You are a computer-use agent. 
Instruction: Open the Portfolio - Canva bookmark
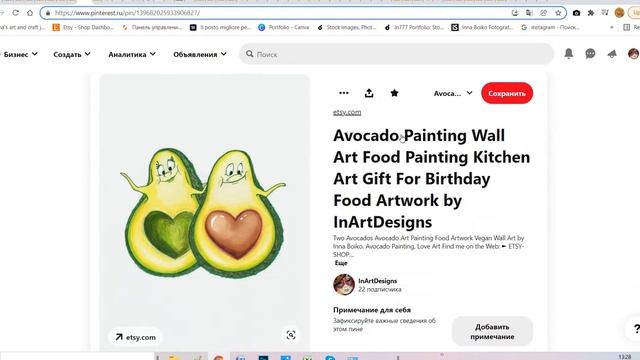click(284, 27)
